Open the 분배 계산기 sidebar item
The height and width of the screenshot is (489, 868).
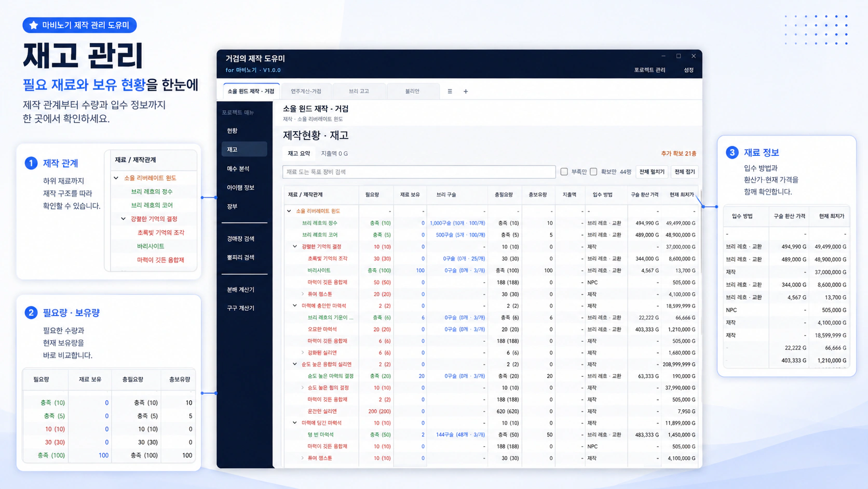244,290
